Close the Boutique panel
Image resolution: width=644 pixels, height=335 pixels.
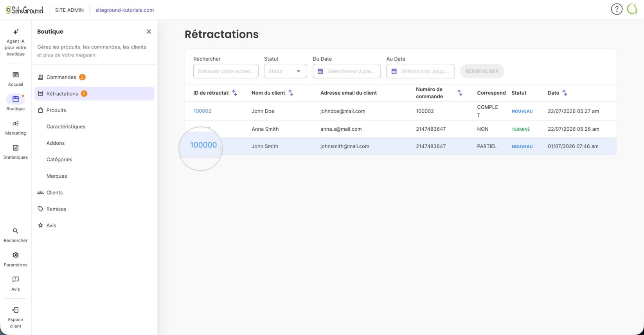(x=149, y=32)
